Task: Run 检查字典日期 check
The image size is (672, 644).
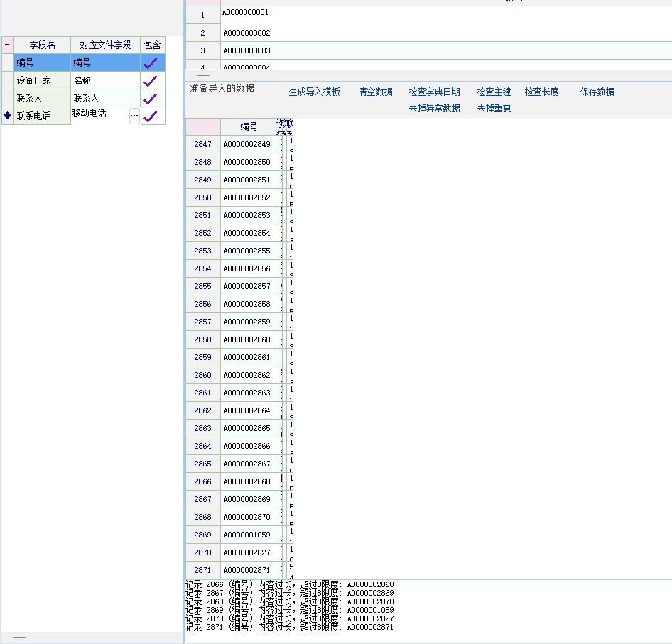Action: 434,92
